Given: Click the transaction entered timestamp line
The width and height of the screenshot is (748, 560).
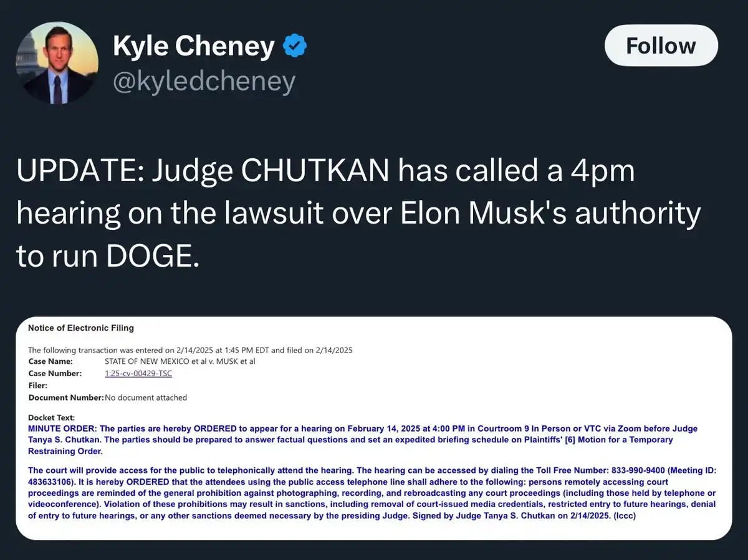Looking at the screenshot, I should tap(190, 350).
